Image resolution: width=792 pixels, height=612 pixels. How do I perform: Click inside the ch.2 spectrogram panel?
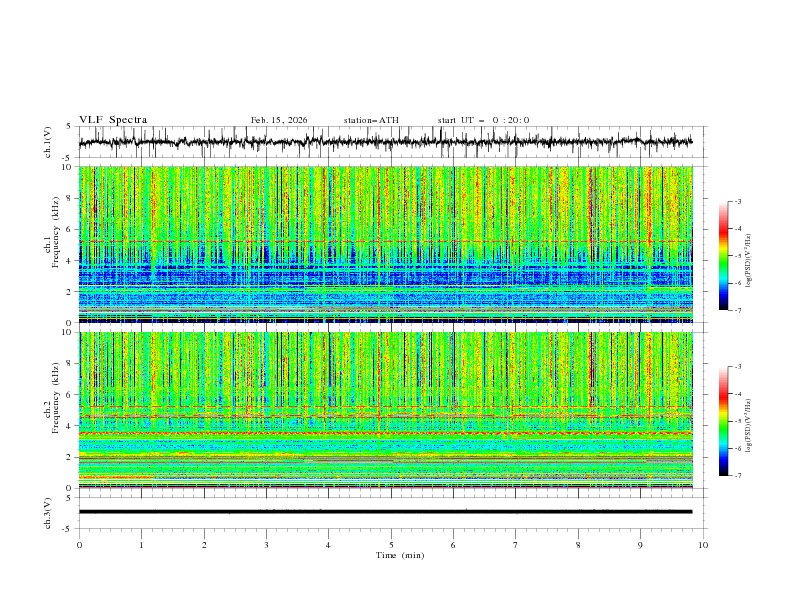coord(390,409)
